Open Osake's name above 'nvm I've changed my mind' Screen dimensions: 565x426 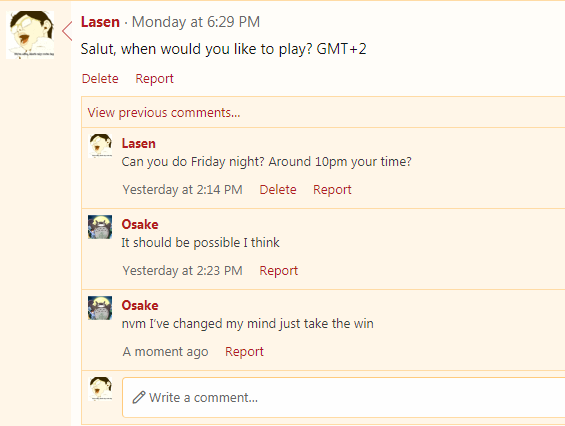pyautogui.click(x=140, y=306)
